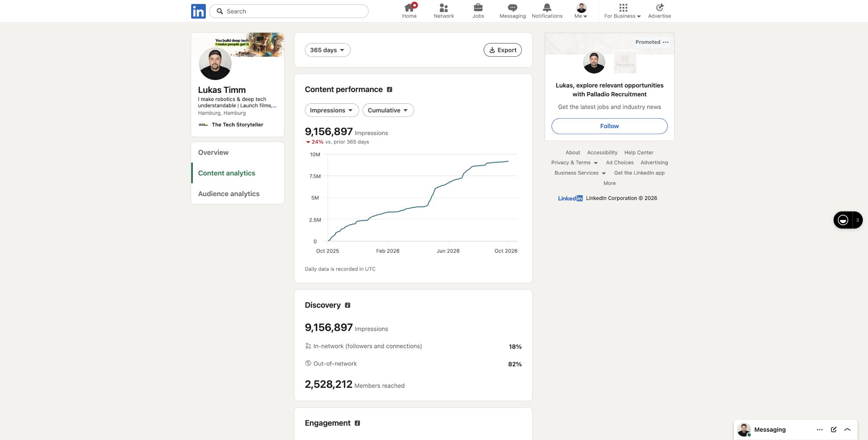The image size is (868, 440).
Task: Expand Business Services footer dropdown
Action: tap(580, 173)
